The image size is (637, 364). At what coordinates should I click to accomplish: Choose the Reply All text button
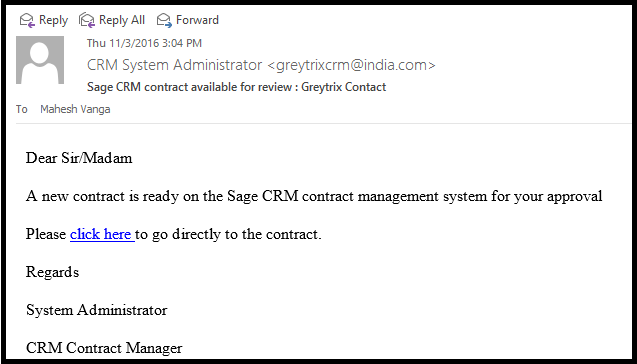(x=122, y=20)
